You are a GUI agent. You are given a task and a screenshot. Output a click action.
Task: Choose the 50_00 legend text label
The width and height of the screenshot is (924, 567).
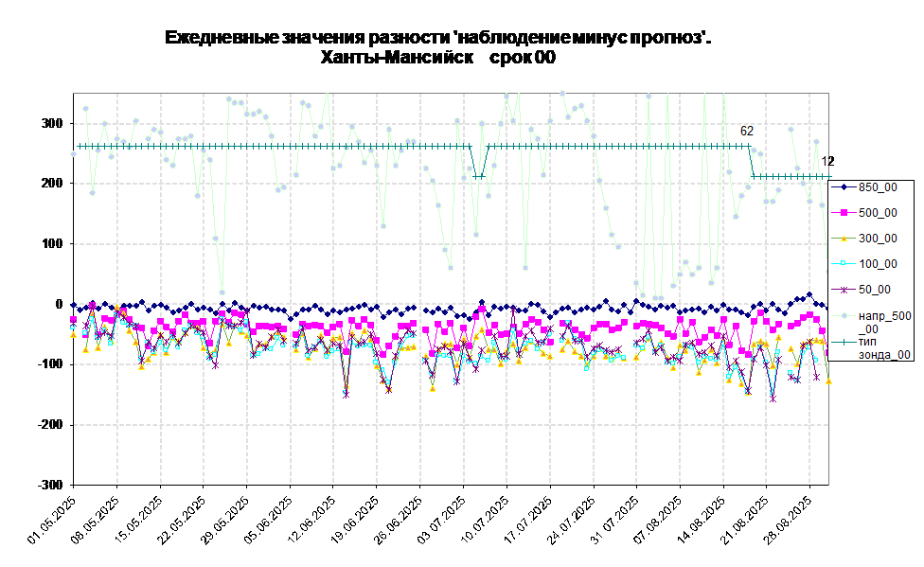coord(875,290)
